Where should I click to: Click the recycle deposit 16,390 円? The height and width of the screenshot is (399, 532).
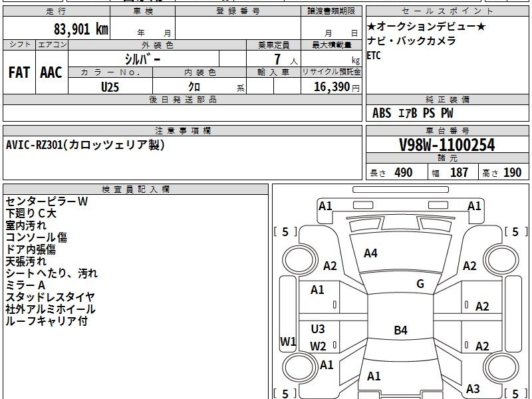336,87
